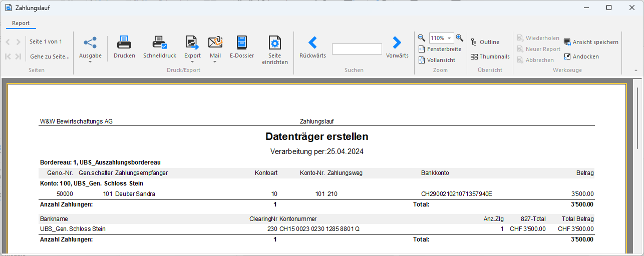The width and height of the screenshot is (644, 256).
Task: Click inside the Suchen search field
Action: coord(357,49)
